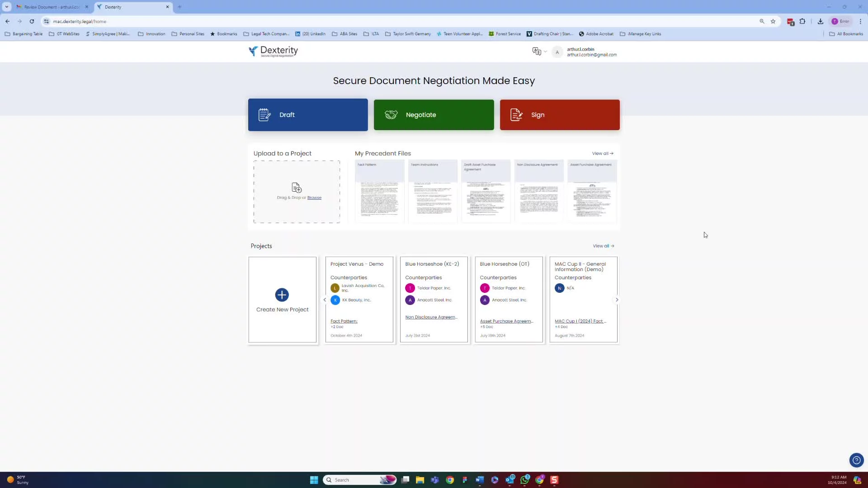Screen dimensions: 868x488
Task: Open the Draft workflow tile
Action: (308, 115)
